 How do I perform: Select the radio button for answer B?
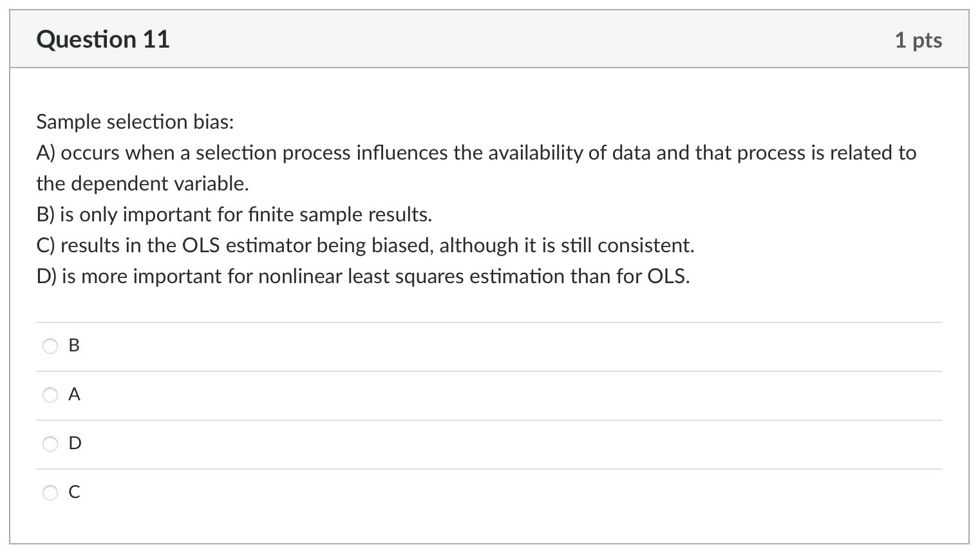pos(50,346)
